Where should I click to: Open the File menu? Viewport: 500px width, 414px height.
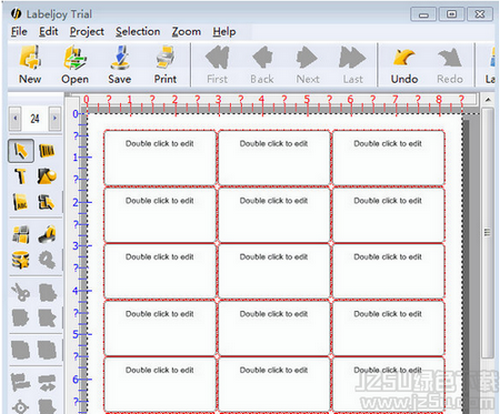click(x=19, y=32)
